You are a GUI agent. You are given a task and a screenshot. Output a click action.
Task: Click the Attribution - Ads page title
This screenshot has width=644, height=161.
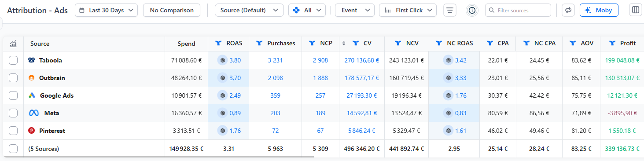click(37, 10)
